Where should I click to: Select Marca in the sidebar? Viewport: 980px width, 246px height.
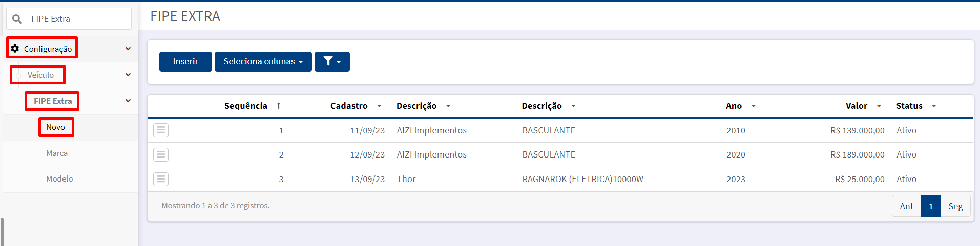[x=57, y=153]
